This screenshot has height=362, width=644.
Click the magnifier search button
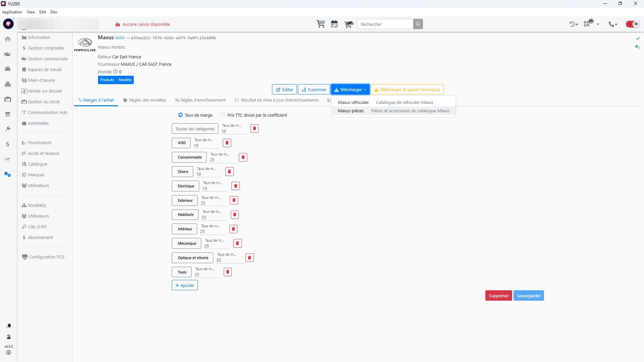point(418,24)
